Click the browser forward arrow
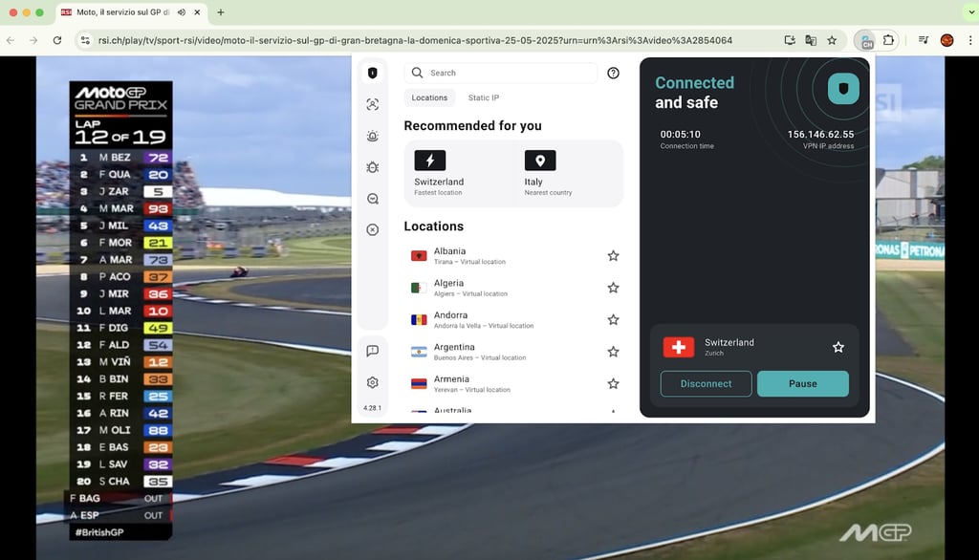The height and width of the screenshot is (560, 979). tap(33, 40)
